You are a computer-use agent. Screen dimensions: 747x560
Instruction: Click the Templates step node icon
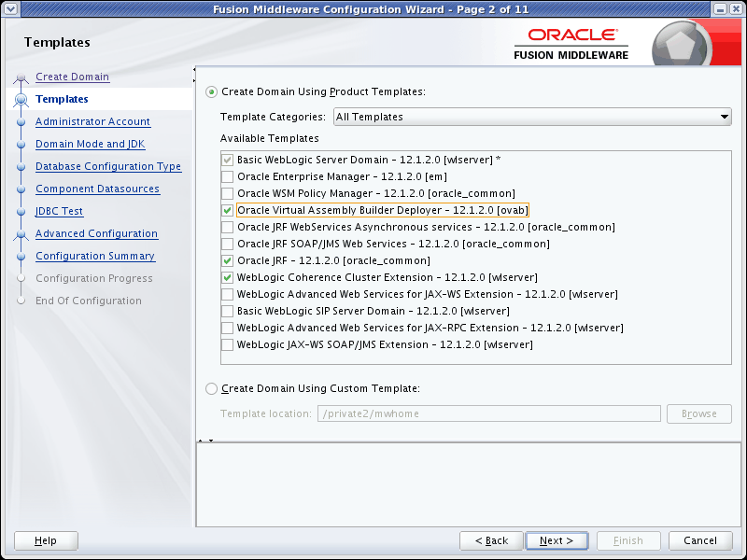pyautogui.click(x=21, y=100)
